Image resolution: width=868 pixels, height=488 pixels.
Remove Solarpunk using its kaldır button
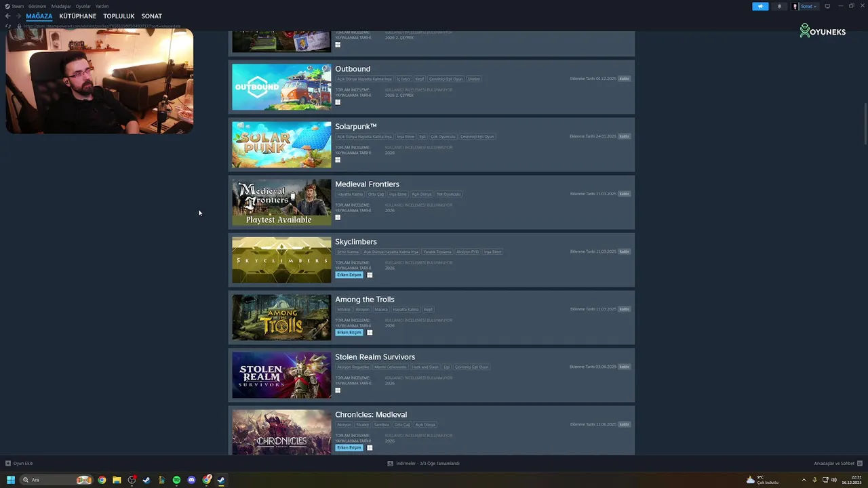(625, 136)
